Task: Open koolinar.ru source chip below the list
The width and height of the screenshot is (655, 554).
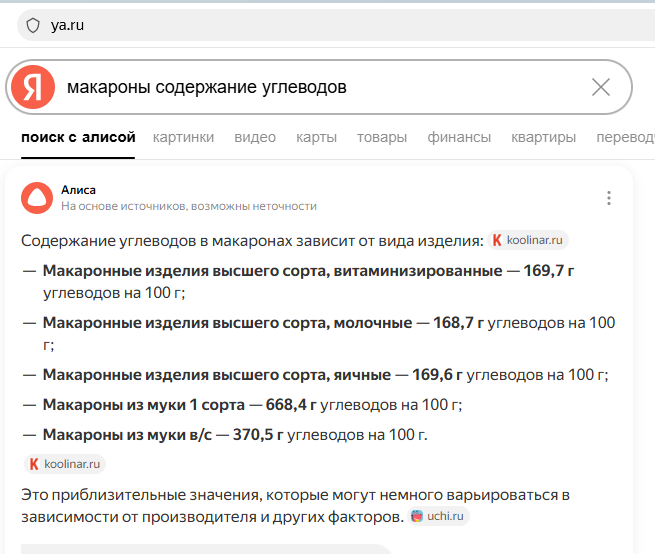Action: click(65, 464)
